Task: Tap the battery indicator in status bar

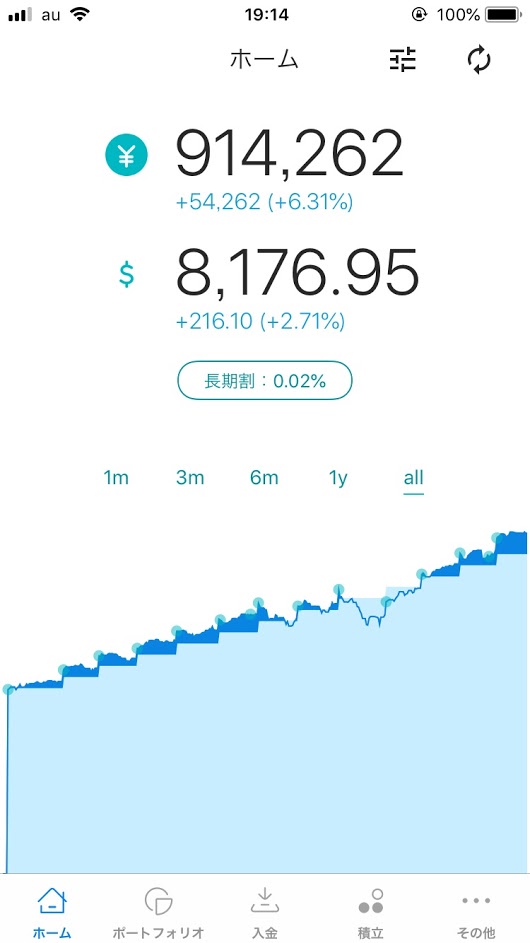Action: [504, 14]
